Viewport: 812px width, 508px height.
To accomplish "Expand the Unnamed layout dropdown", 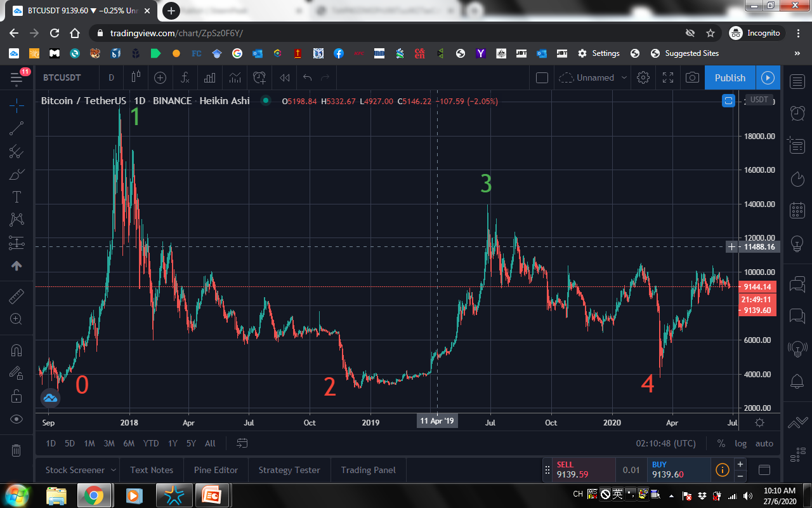I will (624, 77).
